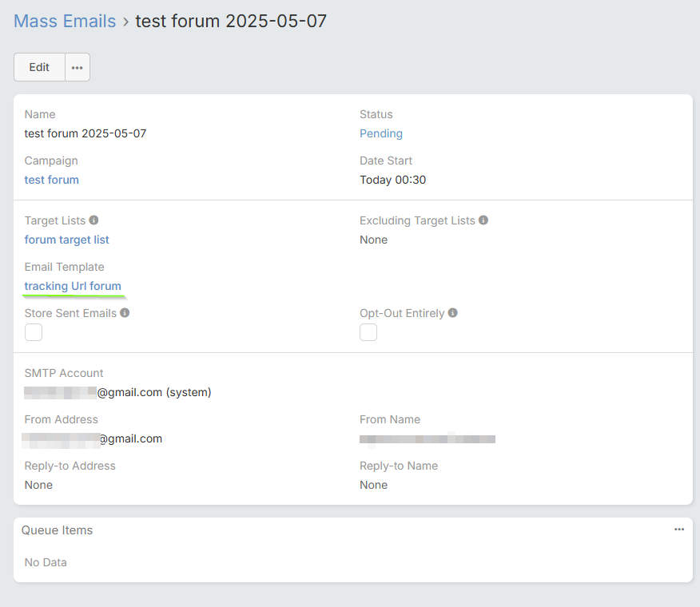The height and width of the screenshot is (607, 700).
Task: Click the Edit button
Action: tap(39, 68)
